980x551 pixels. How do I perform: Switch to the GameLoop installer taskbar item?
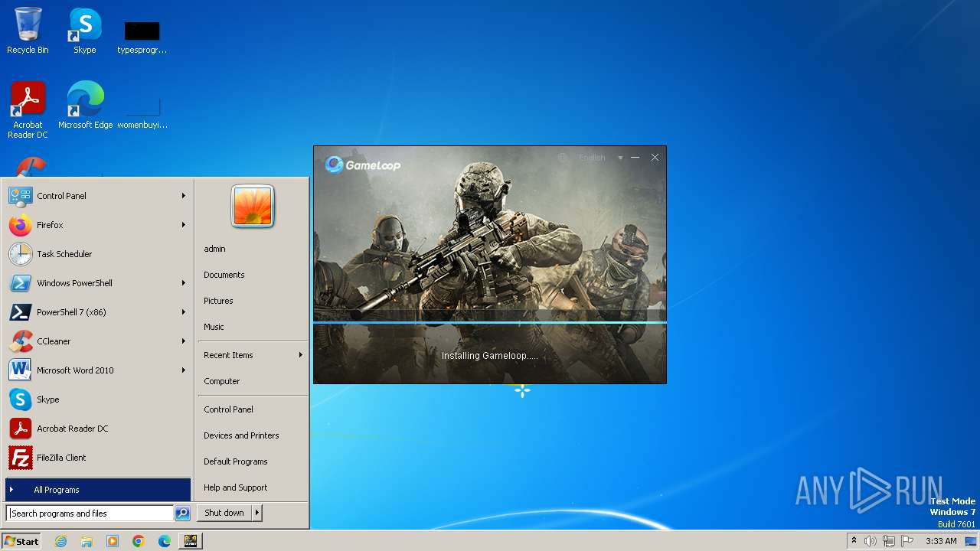pyautogui.click(x=191, y=541)
